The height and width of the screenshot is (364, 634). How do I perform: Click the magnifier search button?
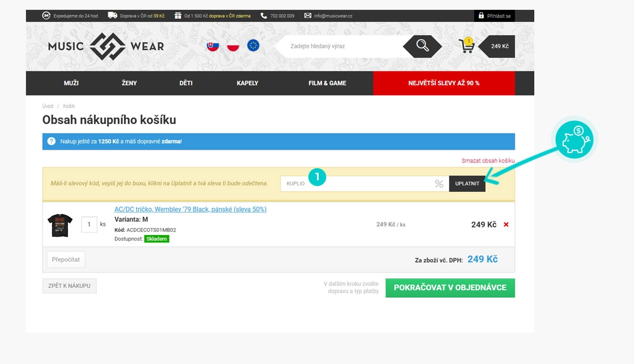coord(422,46)
